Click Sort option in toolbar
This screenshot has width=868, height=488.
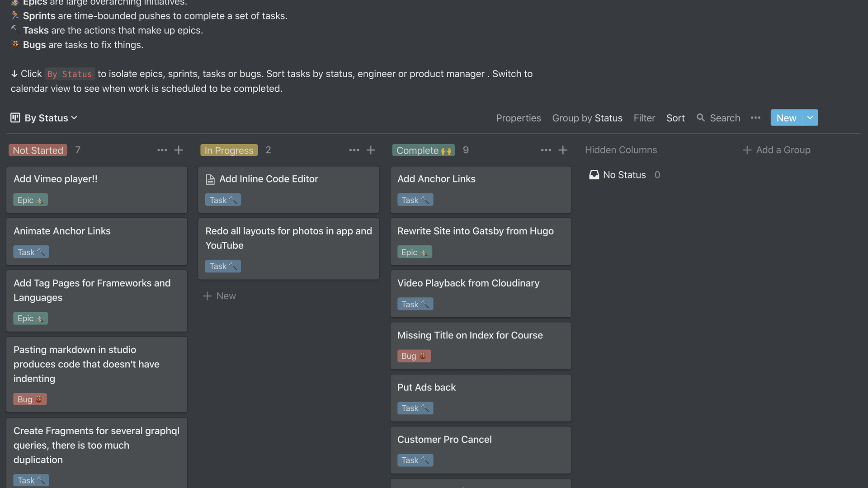pyautogui.click(x=675, y=118)
